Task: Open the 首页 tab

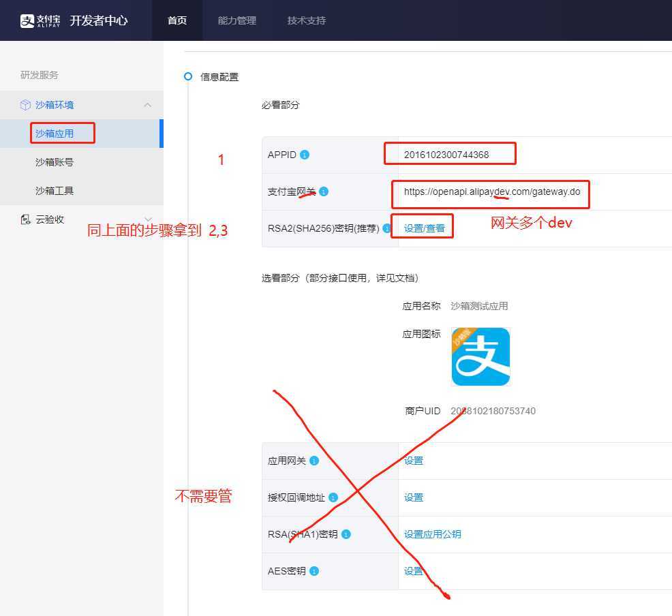Action: coord(177,20)
